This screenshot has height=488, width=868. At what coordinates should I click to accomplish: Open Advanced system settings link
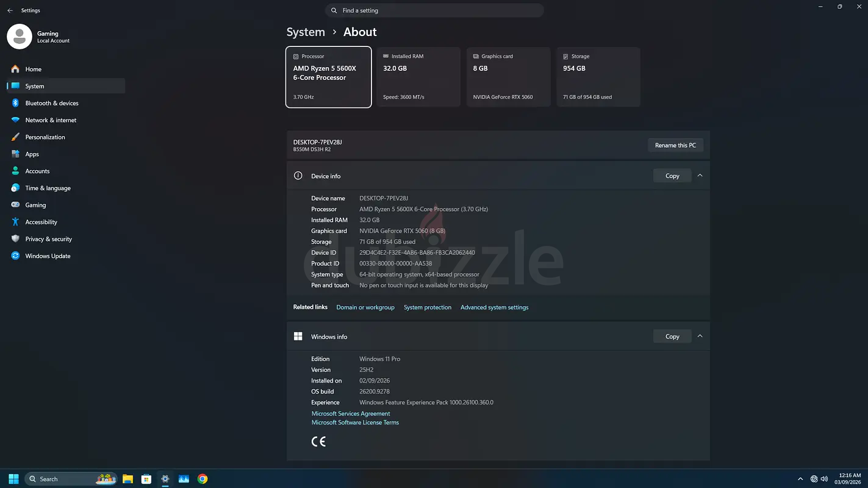click(495, 307)
